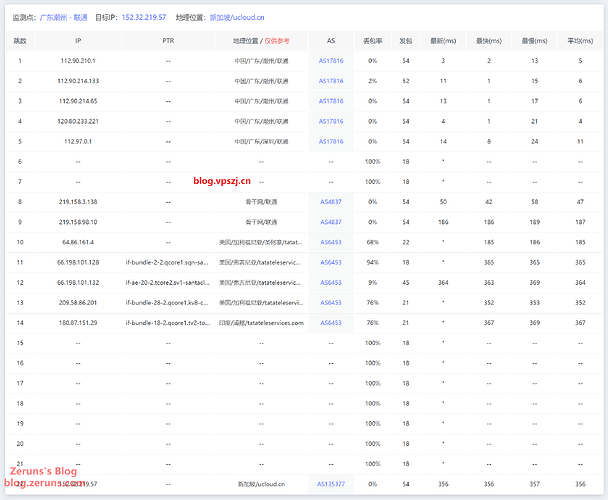Viewport: 608px width, 500px height.
Task: Click the 跳数 column header
Action: [20, 41]
